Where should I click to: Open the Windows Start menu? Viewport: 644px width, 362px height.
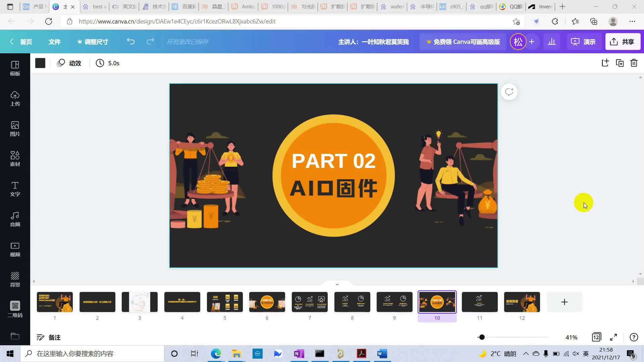10,354
